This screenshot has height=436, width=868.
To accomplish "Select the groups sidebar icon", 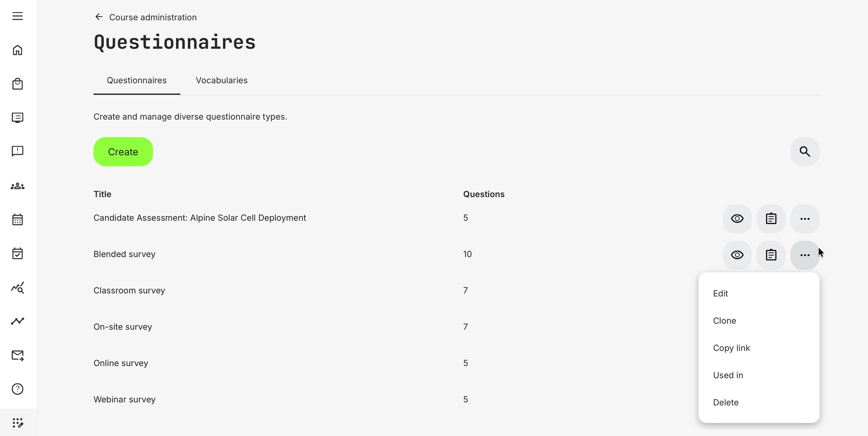I will [18, 186].
